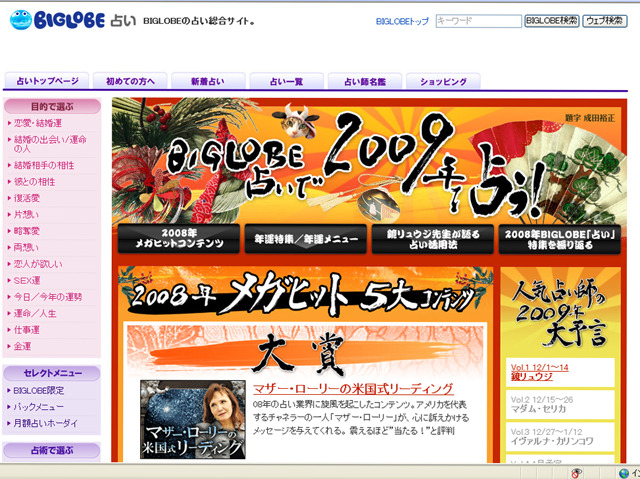Click the マザー・ローリー thumbnail image
The width and height of the screenshot is (640, 479).
coord(193,419)
